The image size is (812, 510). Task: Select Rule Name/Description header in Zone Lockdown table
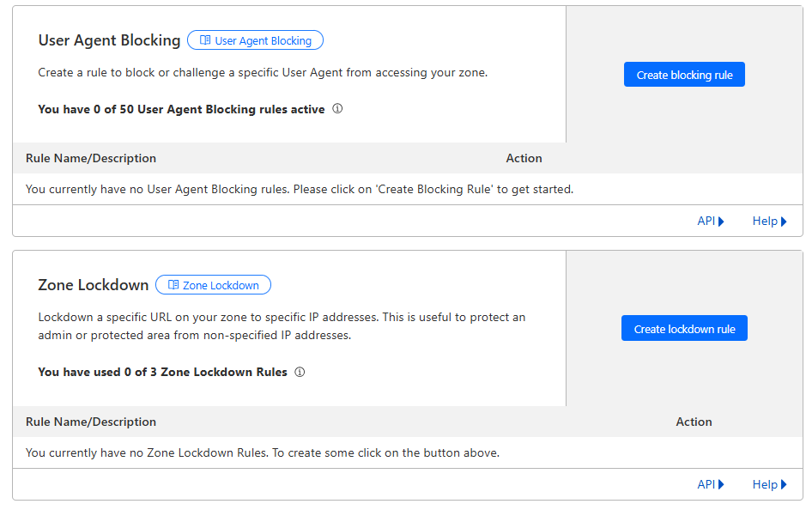pos(91,422)
